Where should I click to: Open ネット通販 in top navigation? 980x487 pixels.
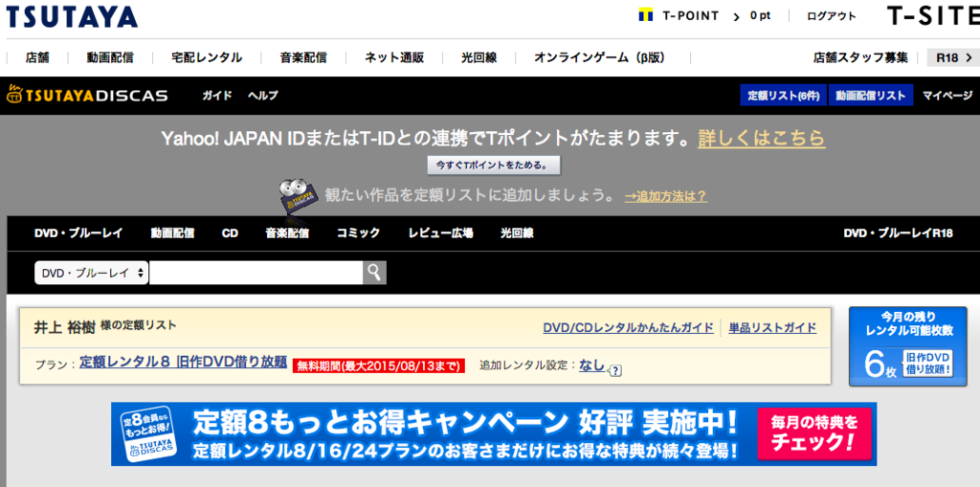pos(394,57)
